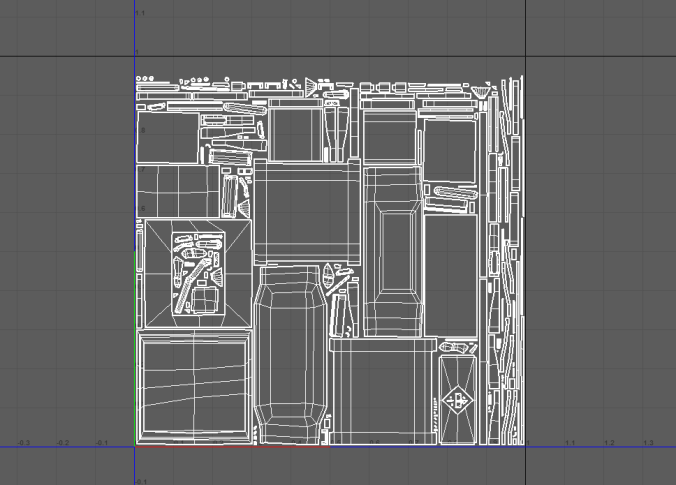This screenshot has width=676, height=485.
Task: Click the 1.1 grid label on horizontal axis
Action: [570, 441]
